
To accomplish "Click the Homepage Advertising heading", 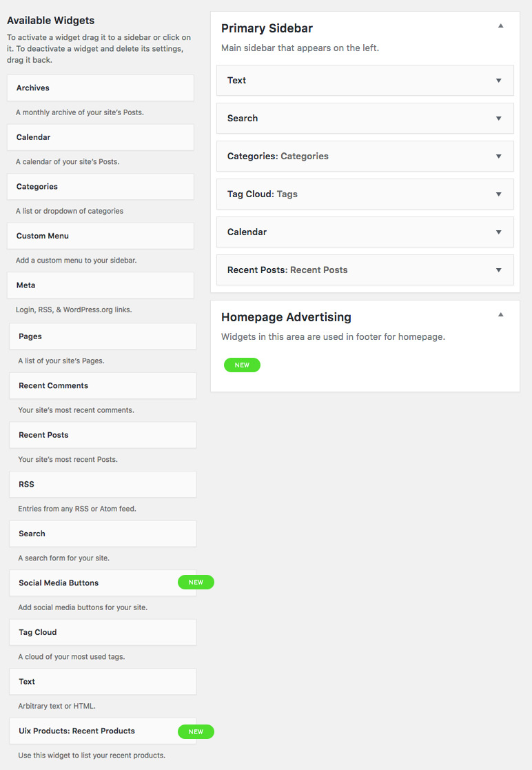I will (286, 317).
